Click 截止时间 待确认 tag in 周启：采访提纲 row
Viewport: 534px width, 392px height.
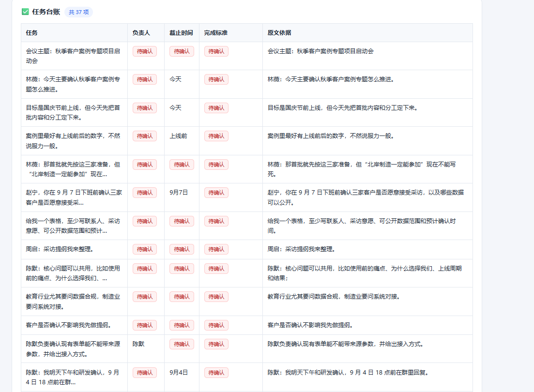point(182,249)
